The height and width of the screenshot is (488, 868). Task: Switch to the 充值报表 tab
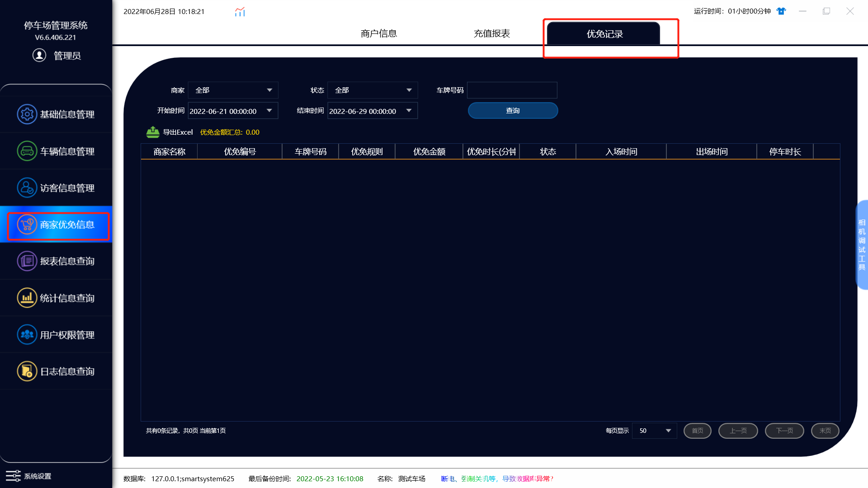coord(492,33)
